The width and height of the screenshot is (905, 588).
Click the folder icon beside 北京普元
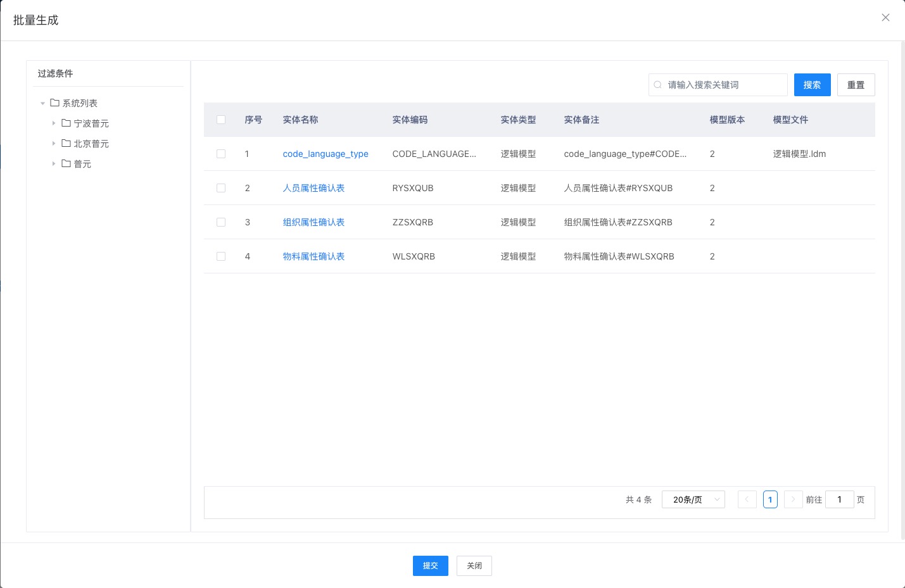pyautogui.click(x=66, y=144)
